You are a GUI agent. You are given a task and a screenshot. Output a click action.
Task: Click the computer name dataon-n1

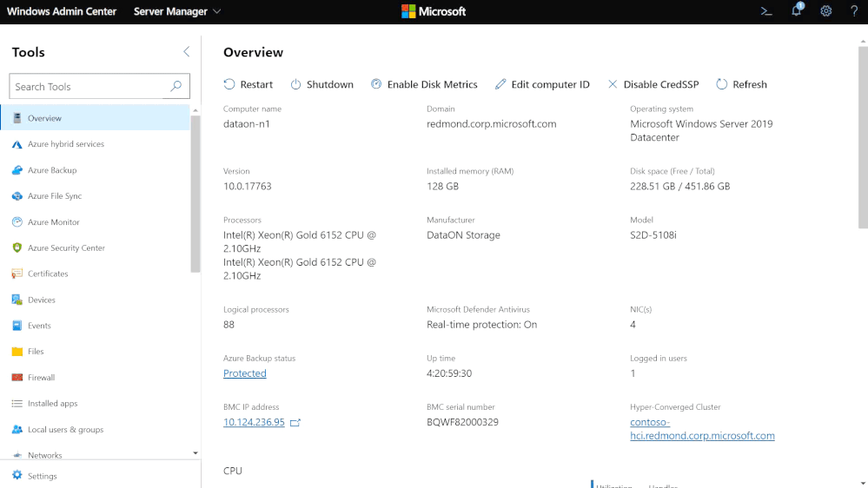tap(247, 124)
